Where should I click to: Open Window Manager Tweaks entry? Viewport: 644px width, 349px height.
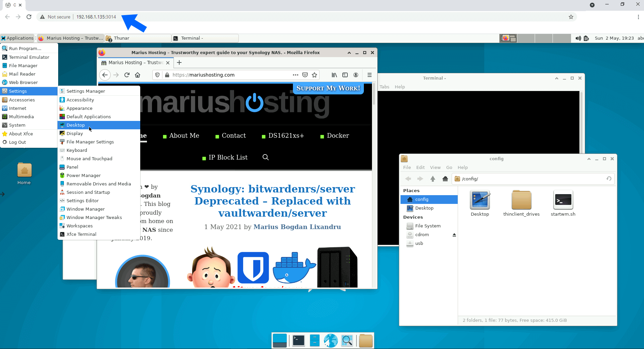(x=99, y=217)
